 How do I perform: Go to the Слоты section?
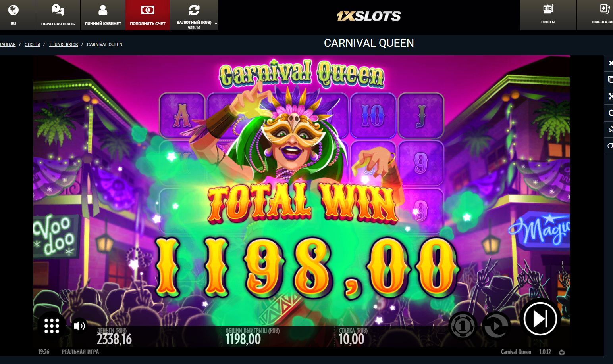coord(548,15)
